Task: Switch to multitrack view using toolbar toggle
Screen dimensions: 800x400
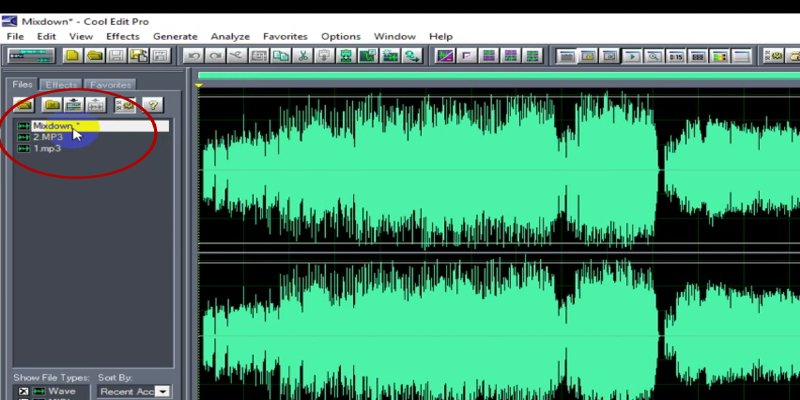Action: [29, 55]
